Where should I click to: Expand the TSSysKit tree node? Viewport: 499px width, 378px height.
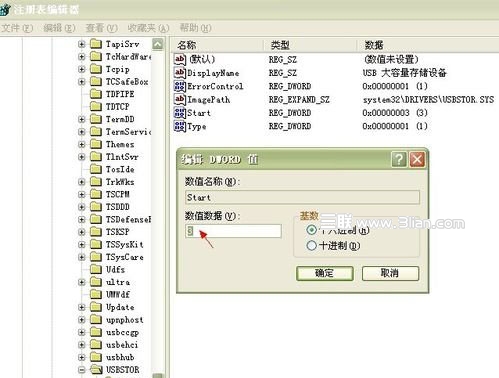(82, 244)
